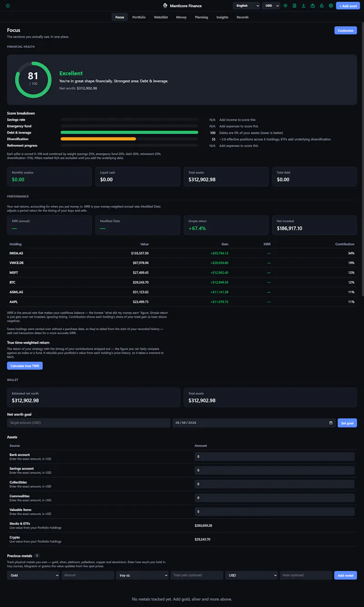This screenshot has height=607, width=364.
Task: Click the Debt & leverage green progress bar
Action: pos(129,133)
